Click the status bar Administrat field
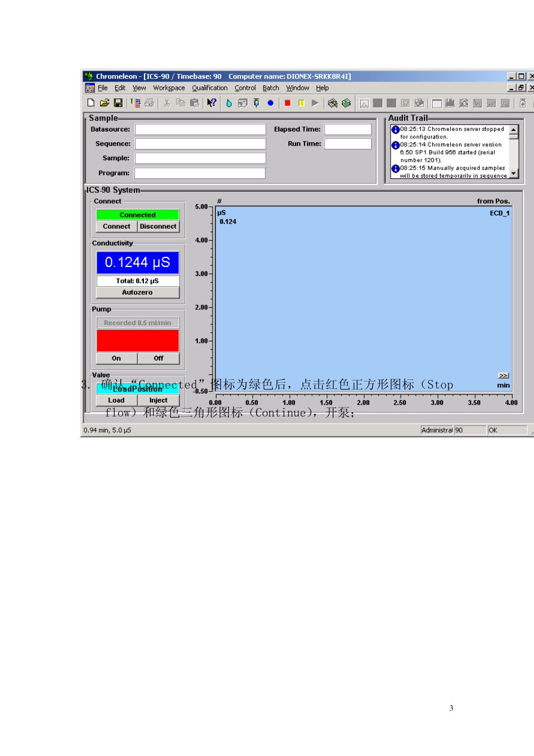Viewport: 534px width, 756px height. click(437, 430)
